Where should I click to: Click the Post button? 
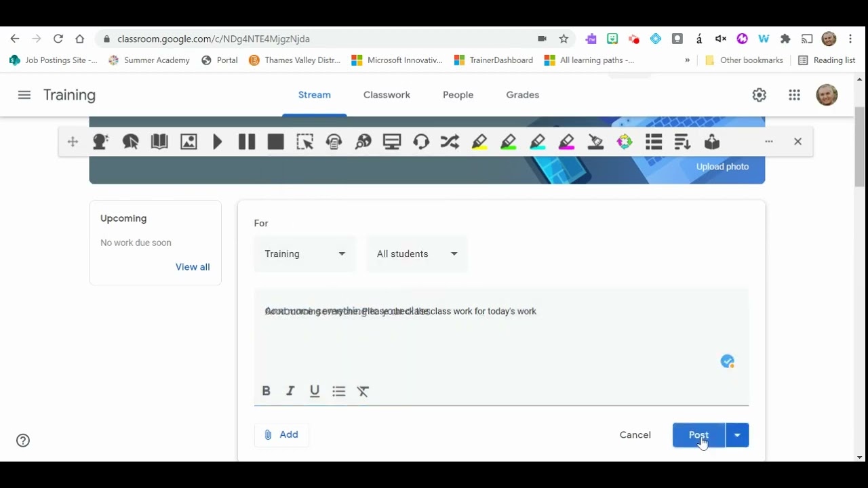[x=698, y=435]
